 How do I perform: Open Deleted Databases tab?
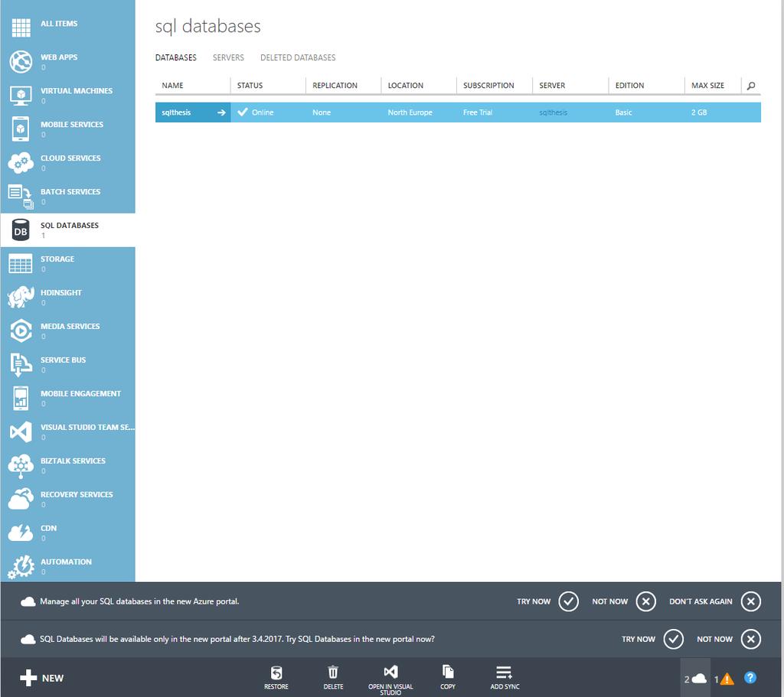coord(298,57)
